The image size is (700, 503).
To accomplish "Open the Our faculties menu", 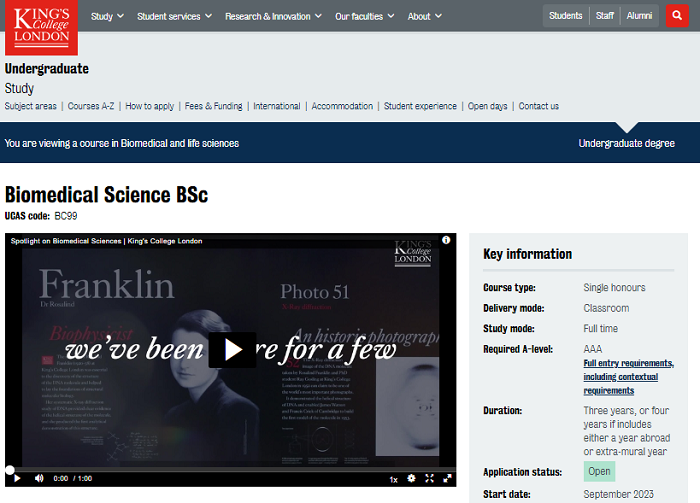I will tap(364, 16).
